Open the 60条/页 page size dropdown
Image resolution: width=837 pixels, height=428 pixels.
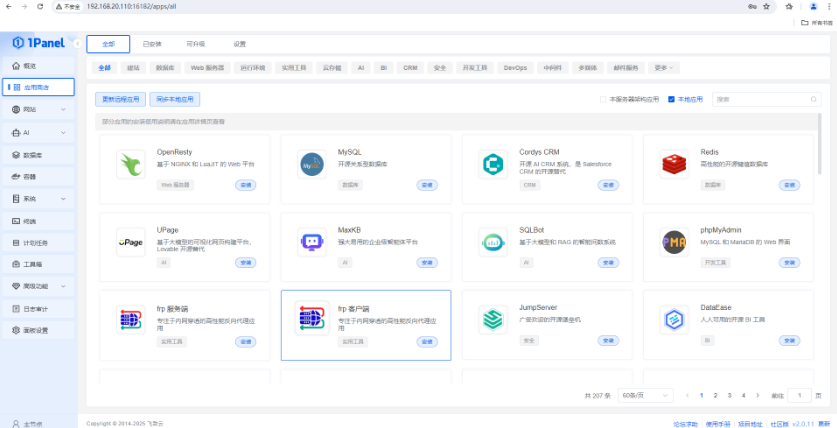(643, 396)
